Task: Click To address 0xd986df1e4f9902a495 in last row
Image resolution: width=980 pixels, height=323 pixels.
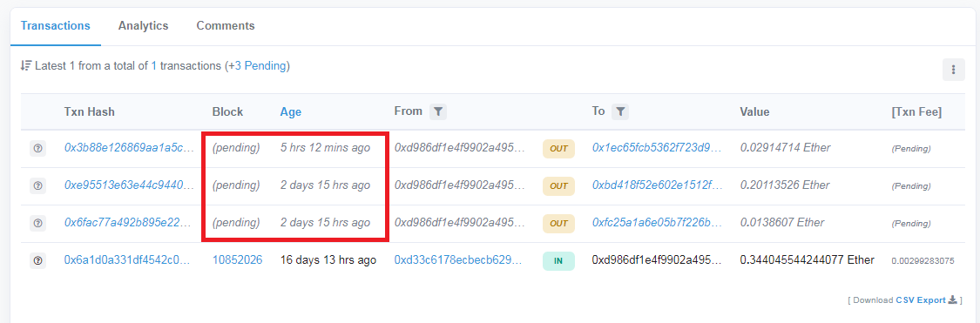Action: [657, 260]
